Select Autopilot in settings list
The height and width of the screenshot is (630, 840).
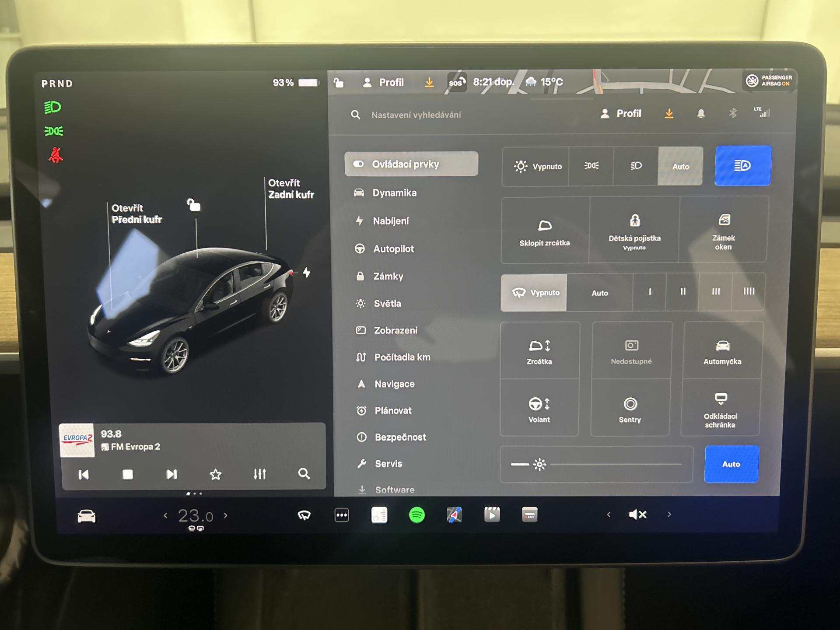pos(393,249)
